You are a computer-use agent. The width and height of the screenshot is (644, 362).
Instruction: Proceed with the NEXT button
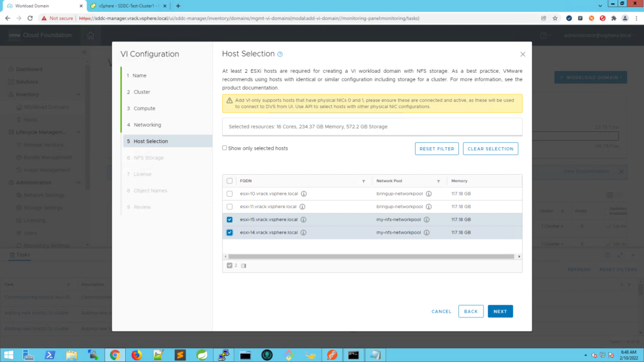[500, 312]
